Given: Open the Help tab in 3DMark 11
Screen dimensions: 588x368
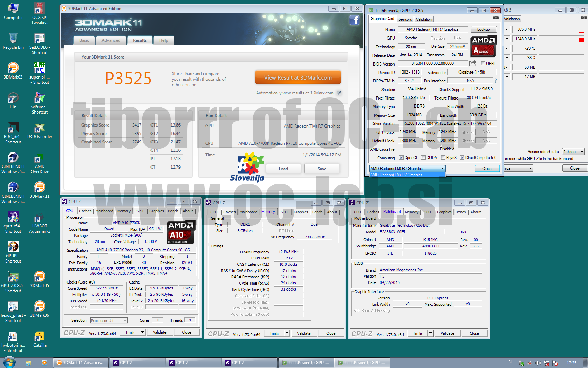Looking at the screenshot, I should (163, 41).
